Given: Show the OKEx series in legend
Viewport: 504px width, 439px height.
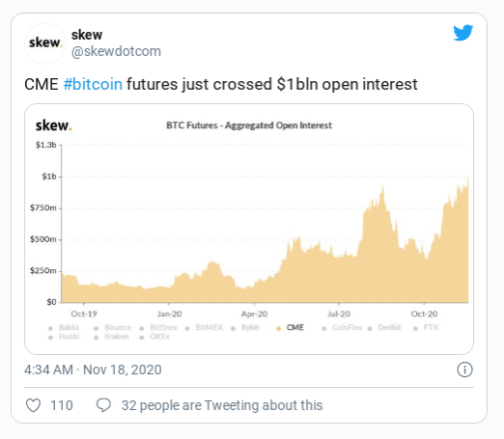Looking at the screenshot, I should pyautogui.click(x=154, y=337).
